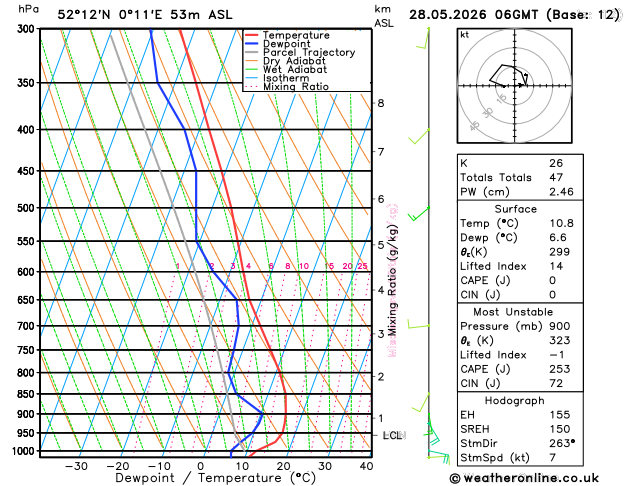This screenshot has width=629, height=486.
Task: Select the Dry Adiabat legend entry
Action: click(285, 61)
